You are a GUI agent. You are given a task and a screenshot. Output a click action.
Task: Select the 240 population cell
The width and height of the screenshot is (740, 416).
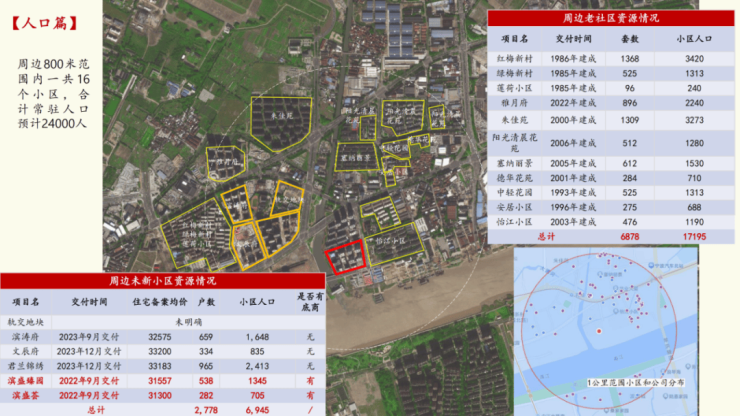pos(694,88)
